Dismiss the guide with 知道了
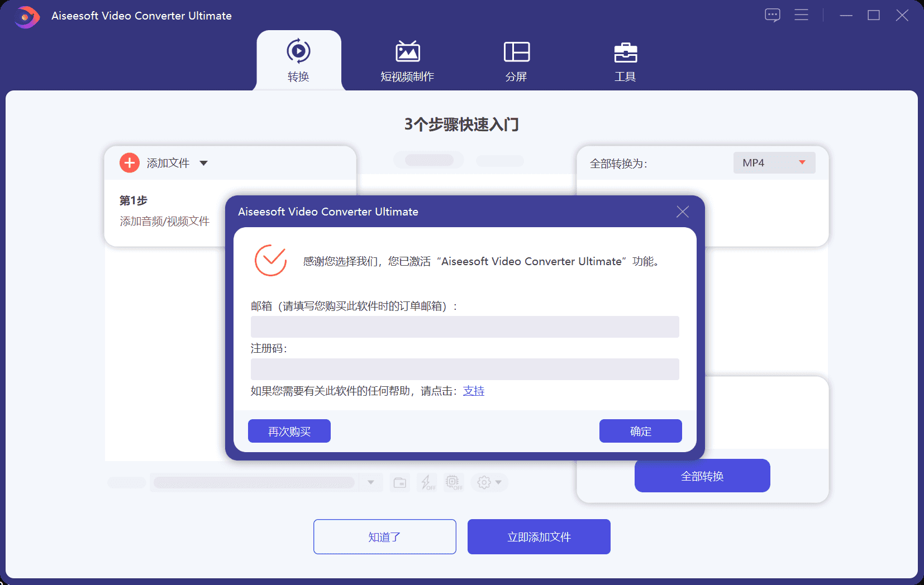Screen dimensions: 924x585 point(385,536)
